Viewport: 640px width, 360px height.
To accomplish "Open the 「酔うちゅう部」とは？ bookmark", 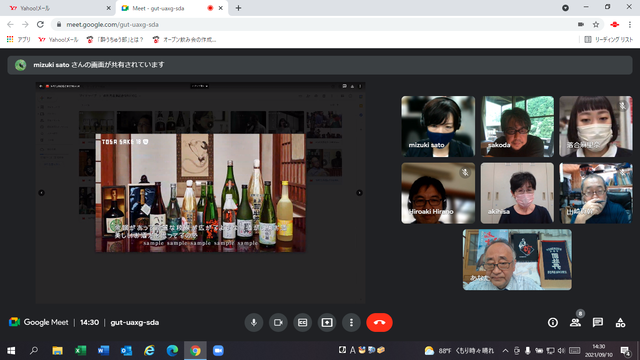I will [x=115, y=40].
